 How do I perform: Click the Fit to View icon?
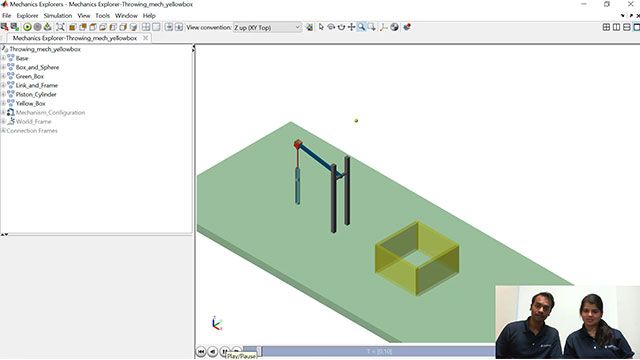60,27
